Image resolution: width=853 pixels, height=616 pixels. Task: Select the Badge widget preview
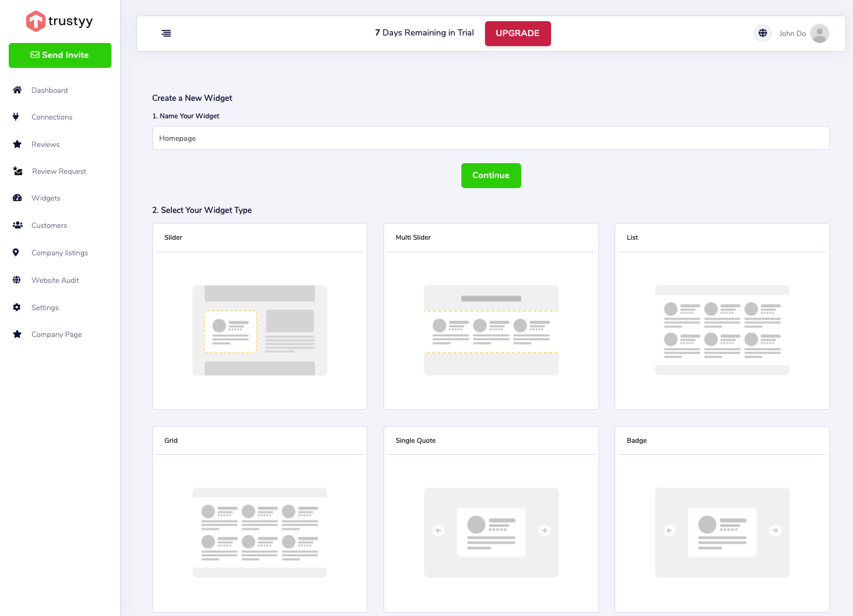722,533
